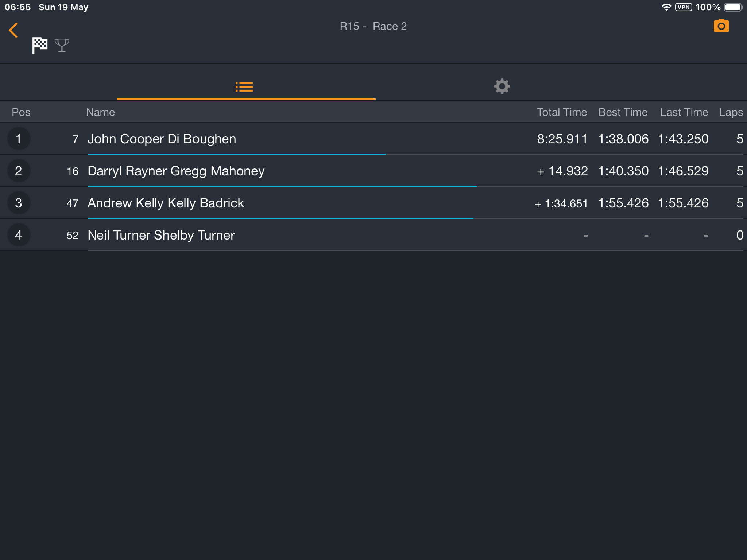Click the R15 - Race 2 title

click(x=373, y=26)
